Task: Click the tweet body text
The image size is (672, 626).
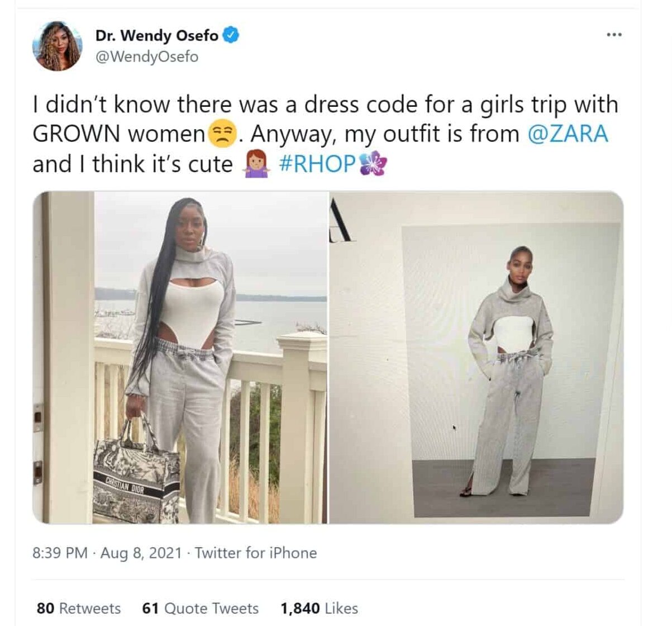Action: click(326, 134)
